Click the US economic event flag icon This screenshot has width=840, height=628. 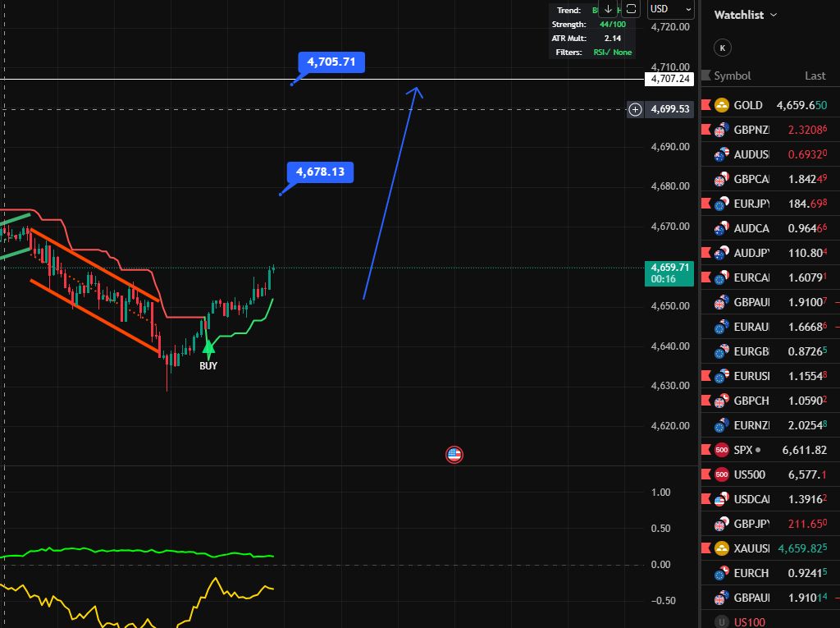tap(454, 454)
